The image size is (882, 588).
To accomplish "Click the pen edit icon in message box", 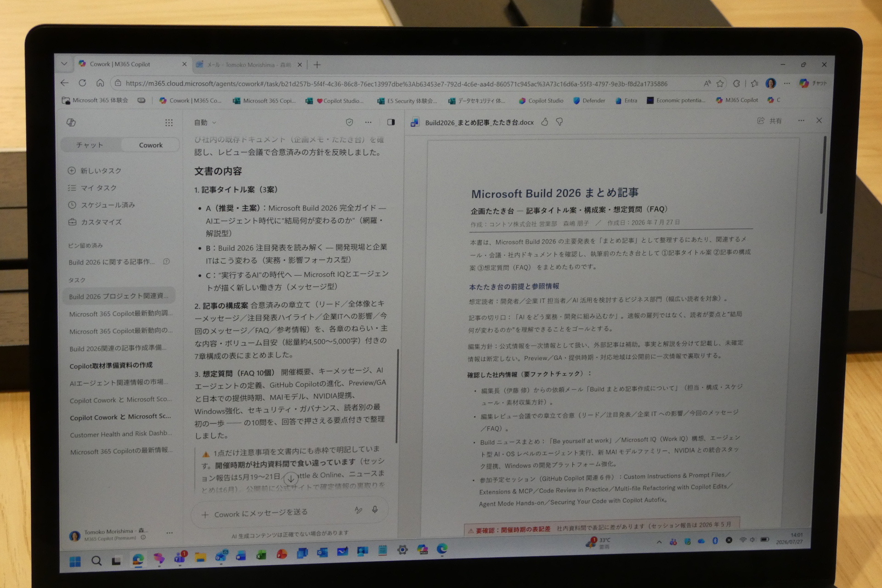I will [358, 510].
